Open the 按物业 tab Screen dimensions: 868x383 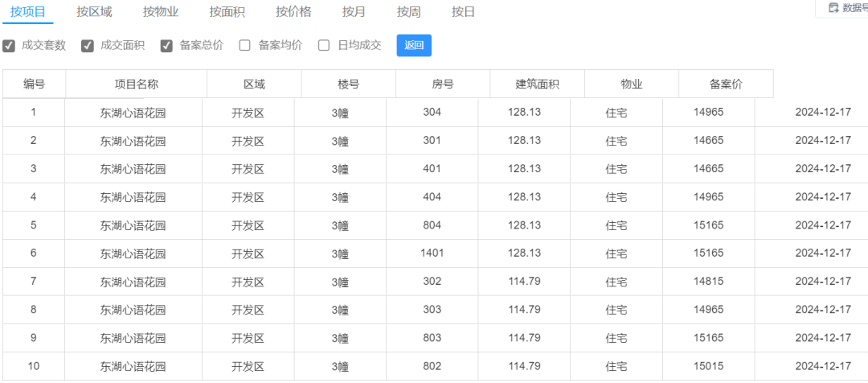161,11
